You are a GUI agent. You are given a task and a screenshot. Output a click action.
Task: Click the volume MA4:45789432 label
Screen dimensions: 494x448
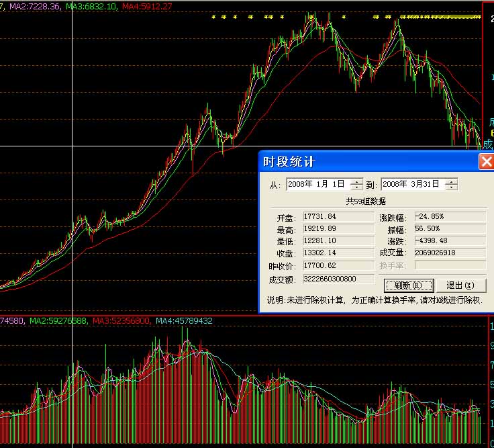[x=185, y=321]
